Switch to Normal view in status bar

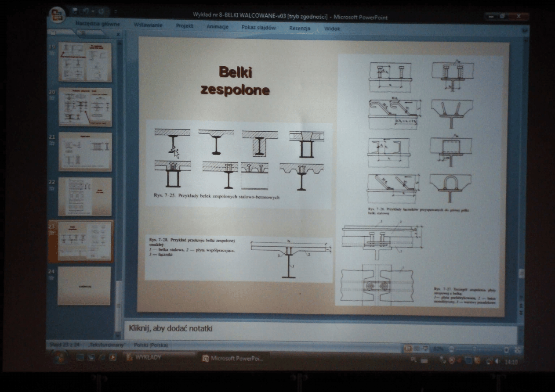(x=407, y=349)
